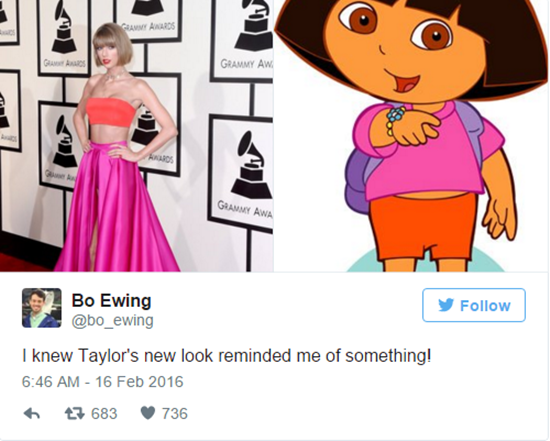Like the tweet with the heart icon
The image size is (550, 441).
coord(148,413)
